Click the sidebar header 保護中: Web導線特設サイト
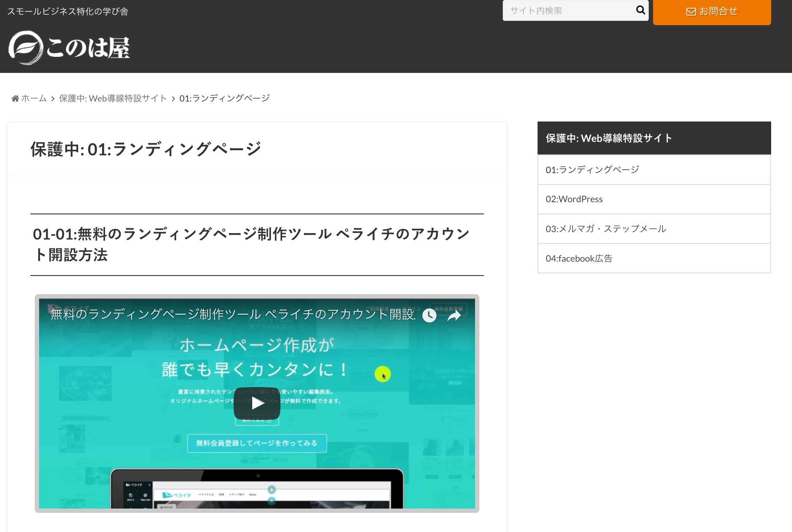Viewport: 792px width, 532px height. 654,138
